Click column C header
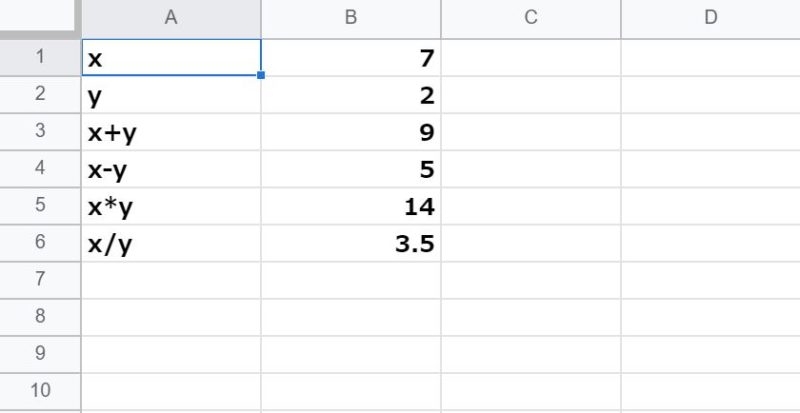The image size is (800, 413). 530,17
